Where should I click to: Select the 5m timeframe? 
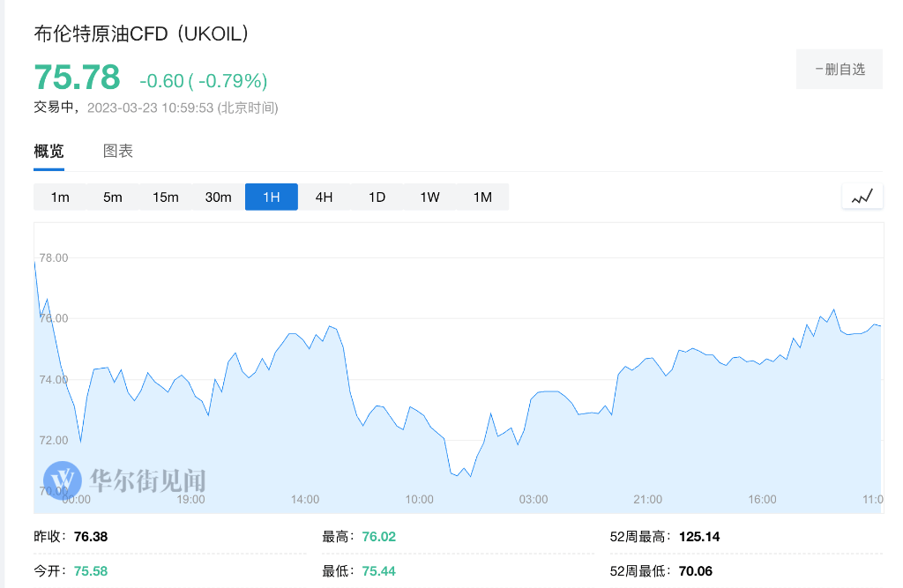point(113,197)
